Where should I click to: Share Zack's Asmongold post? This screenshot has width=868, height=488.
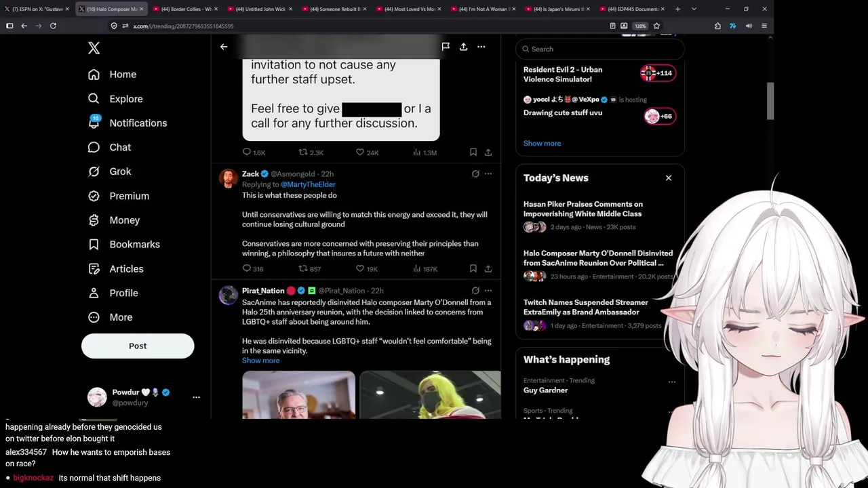tap(488, 269)
